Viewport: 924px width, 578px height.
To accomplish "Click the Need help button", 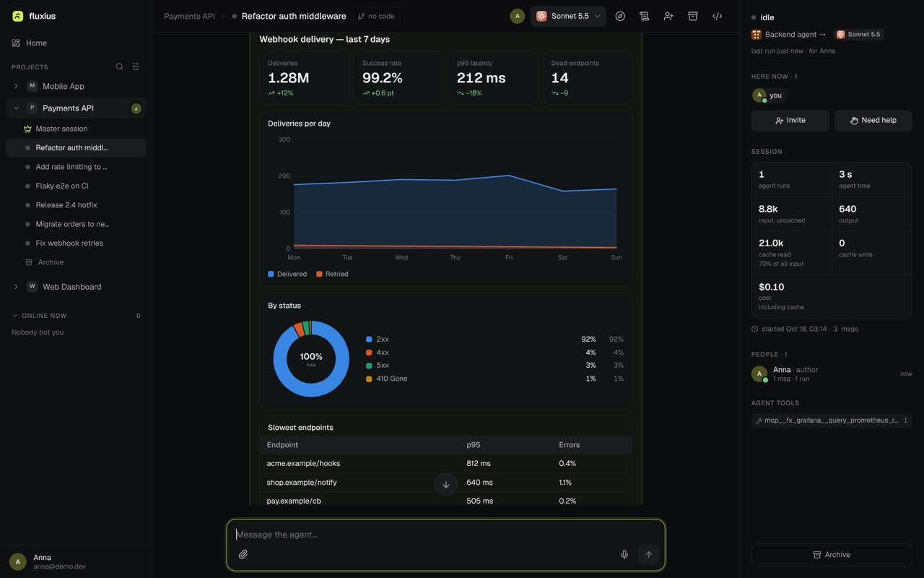I will click(x=873, y=121).
